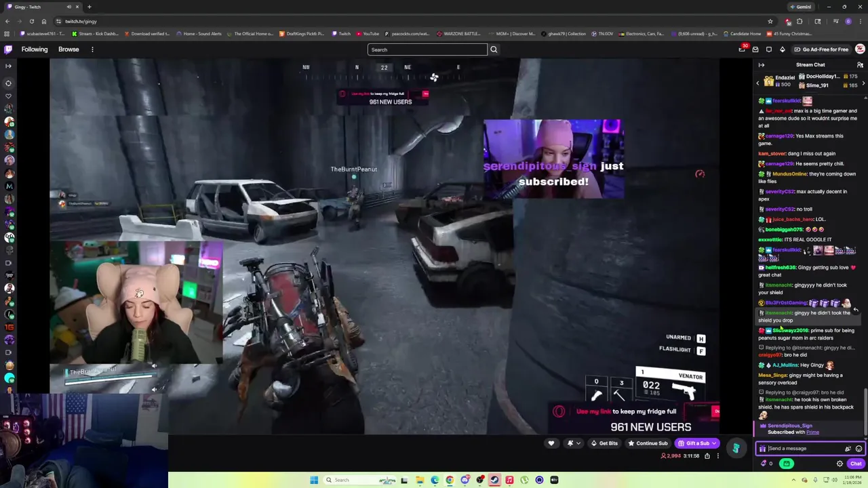Open the chat Bits cheer icon
The height and width of the screenshot is (488, 868).
click(848, 449)
